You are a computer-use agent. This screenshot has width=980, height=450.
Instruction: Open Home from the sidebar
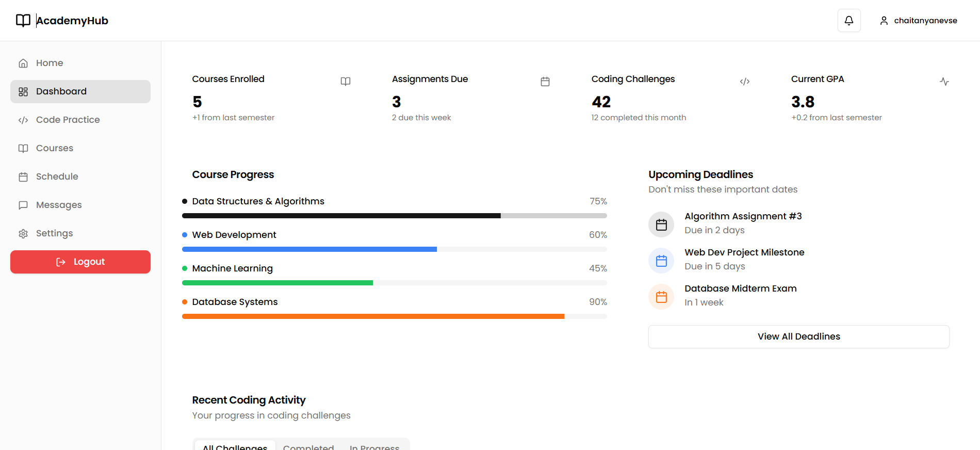click(50, 63)
